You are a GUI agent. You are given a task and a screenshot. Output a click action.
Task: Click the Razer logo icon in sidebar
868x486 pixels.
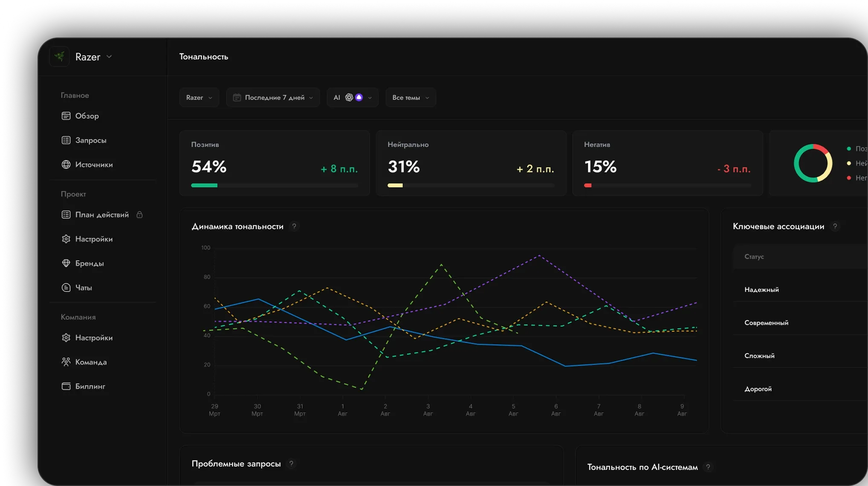[59, 56]
